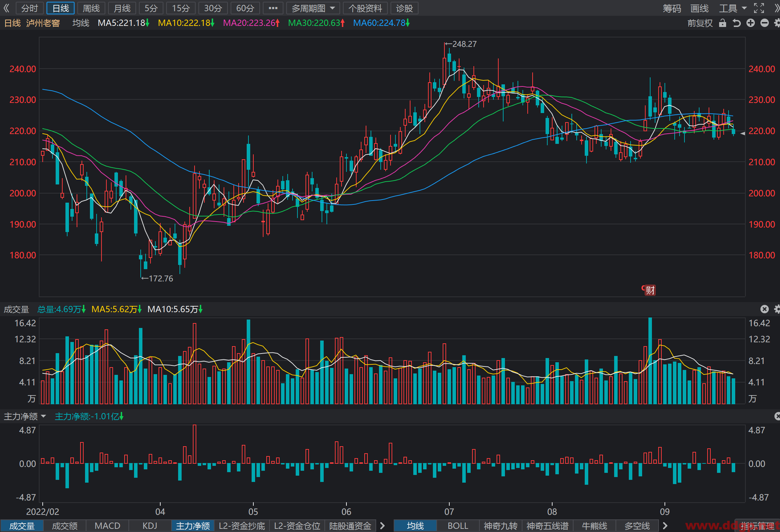This screenshot has width=780, height=532.
Task: Close the 成交量 volume panel
Action: pyautogui.click(x=764, y=309)
